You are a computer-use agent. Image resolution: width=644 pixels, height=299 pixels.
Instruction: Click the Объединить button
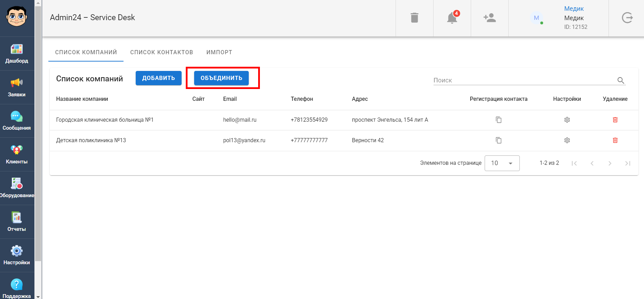tap(221, 78)
